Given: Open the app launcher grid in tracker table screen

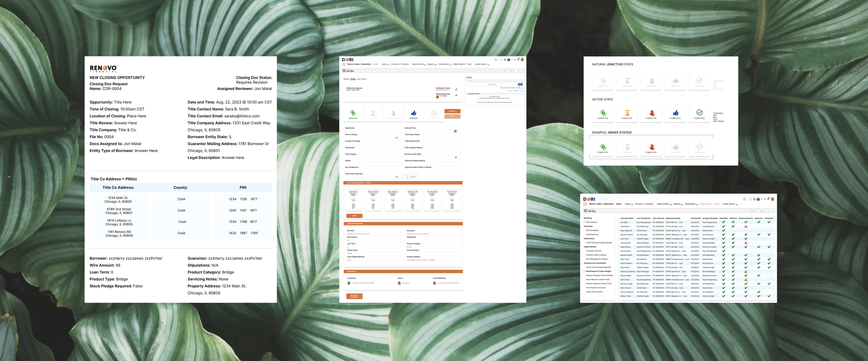Looking at the screenshot, I should coord(585,204).
